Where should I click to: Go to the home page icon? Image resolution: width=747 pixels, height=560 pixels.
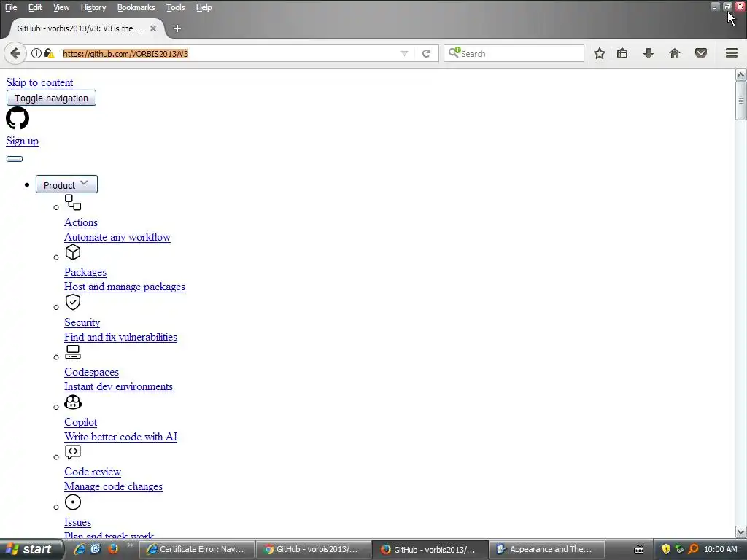[675, 53]
